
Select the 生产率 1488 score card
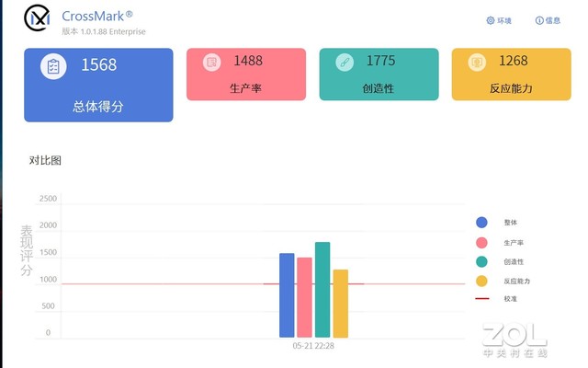coord(246,75)
